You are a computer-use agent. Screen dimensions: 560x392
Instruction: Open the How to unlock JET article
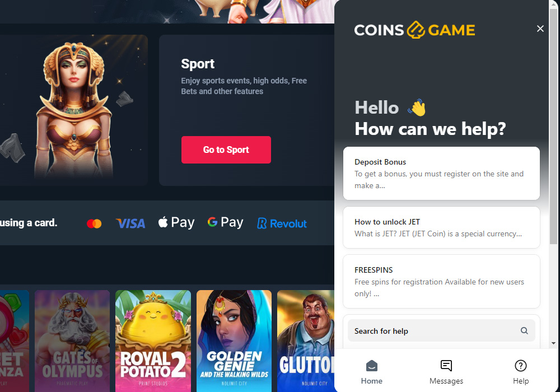(x=441, y=227)
